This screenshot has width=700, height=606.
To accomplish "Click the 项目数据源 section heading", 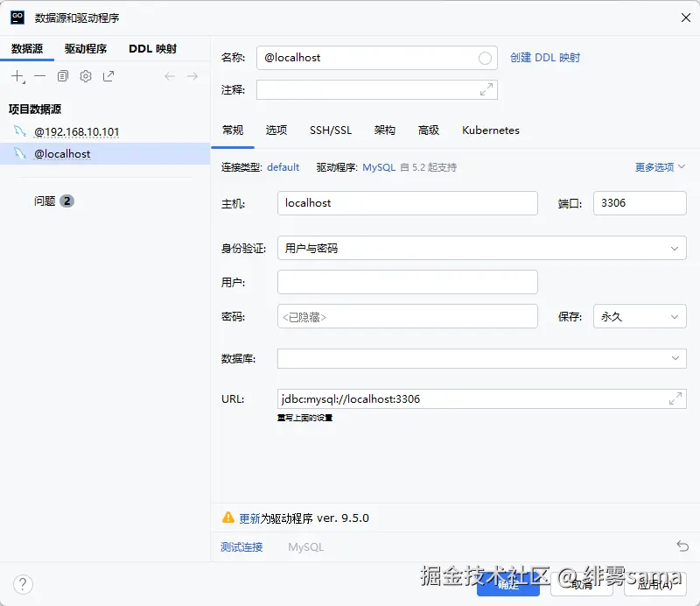I will 35,109.
